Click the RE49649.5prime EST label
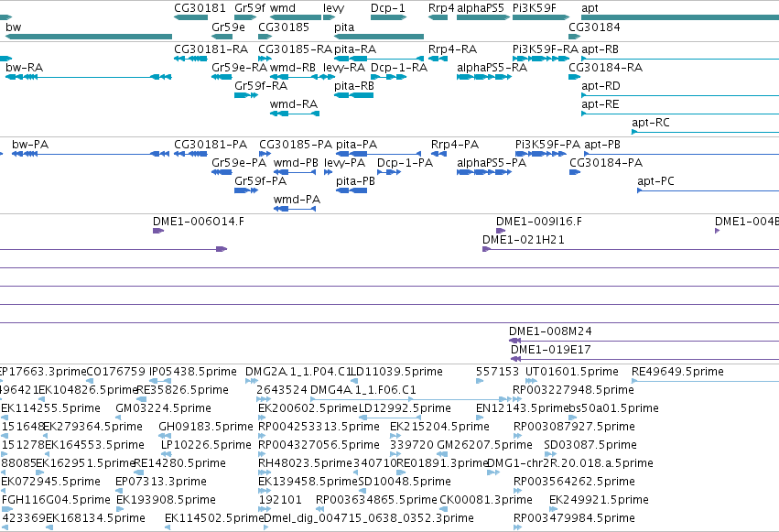Image resolution: width=779 pixels, height=532 pixels. coord(677,371)
